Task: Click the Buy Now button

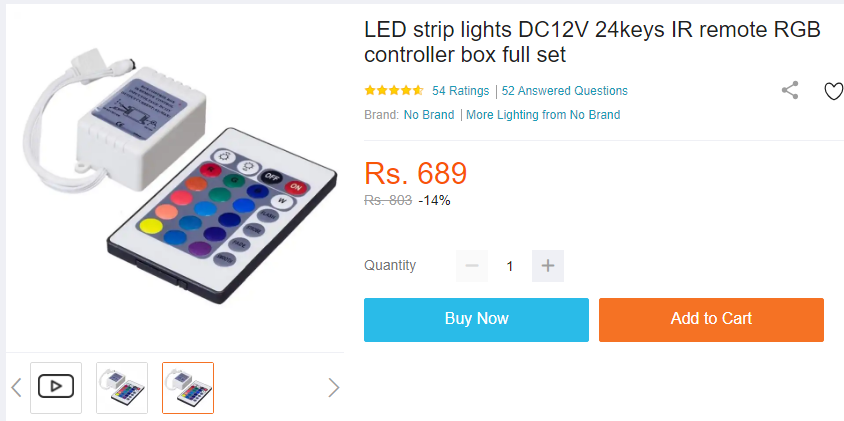Action: coord(476,320)
